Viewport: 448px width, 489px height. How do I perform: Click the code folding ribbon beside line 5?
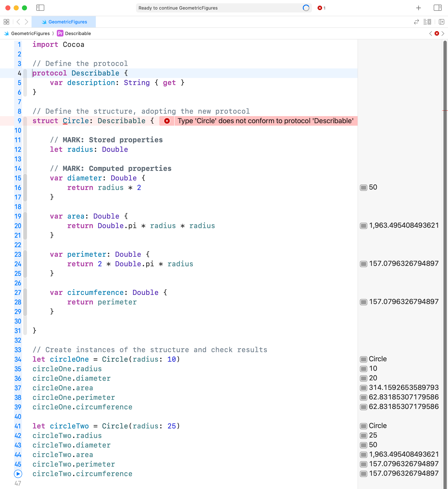(x=25, y=83)
